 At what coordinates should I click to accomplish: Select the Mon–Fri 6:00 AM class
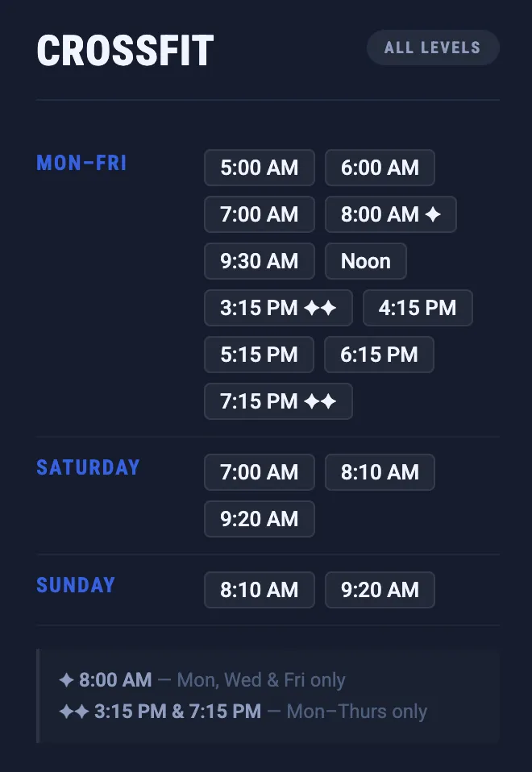(x=380, y=168)
